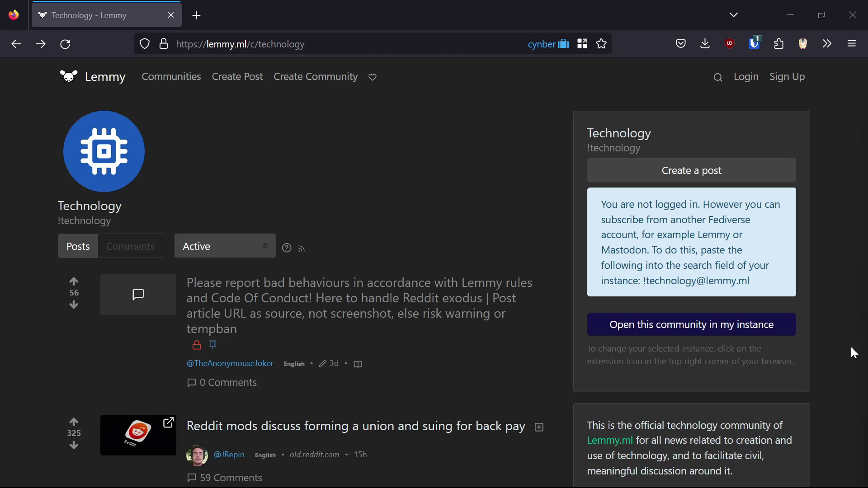Click the Technology community chip avatar
Screen dimensions: 868x488
click(104, 151)
